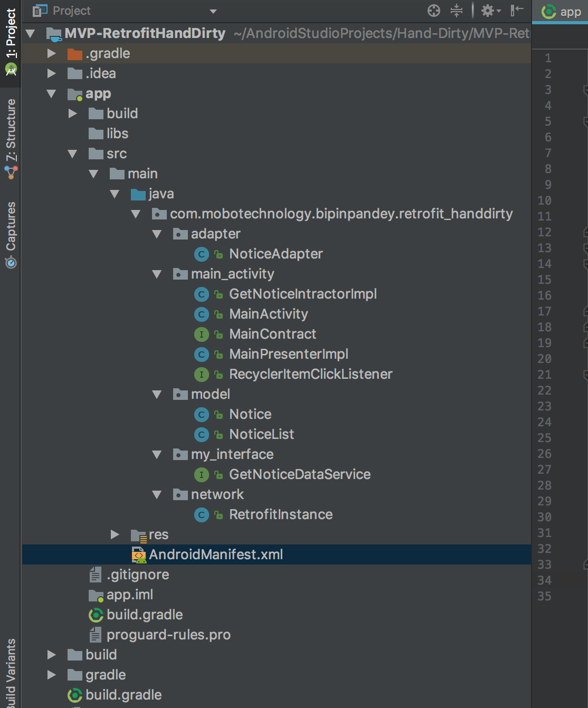Click the AndroidManifest.xml file icon
The image size is (588, 708).
(x=139, y=555)
